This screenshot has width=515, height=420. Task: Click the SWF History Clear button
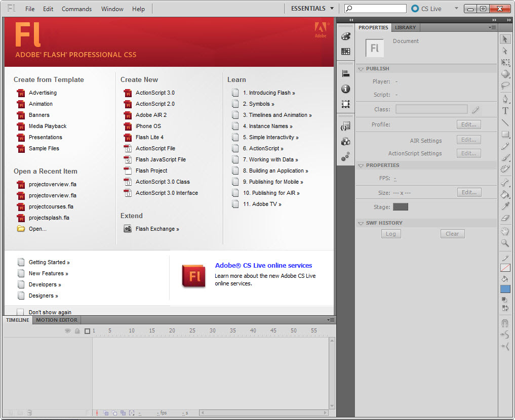pyautogui.click(x=452, y=234)
